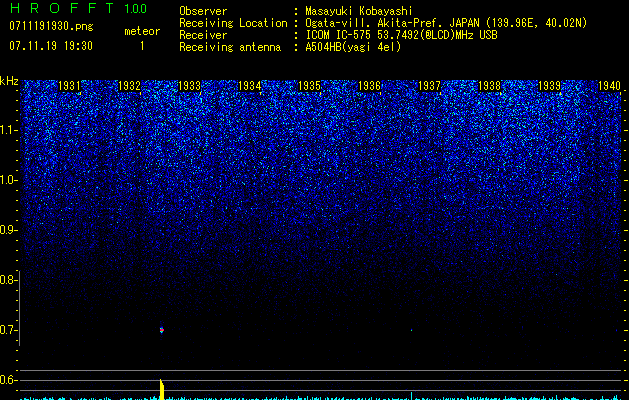Click frequency axis label 1.1

[8, 130]
